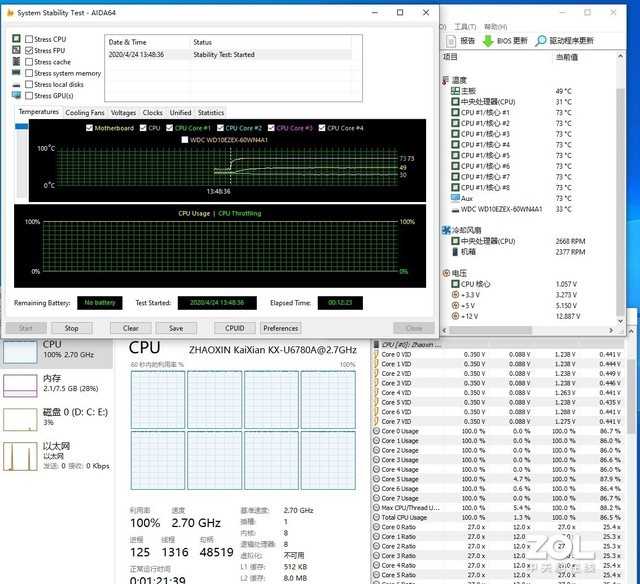Click the report (报告) toolbar icon
The height and width of the screenshot is (584, 640).
449,41
